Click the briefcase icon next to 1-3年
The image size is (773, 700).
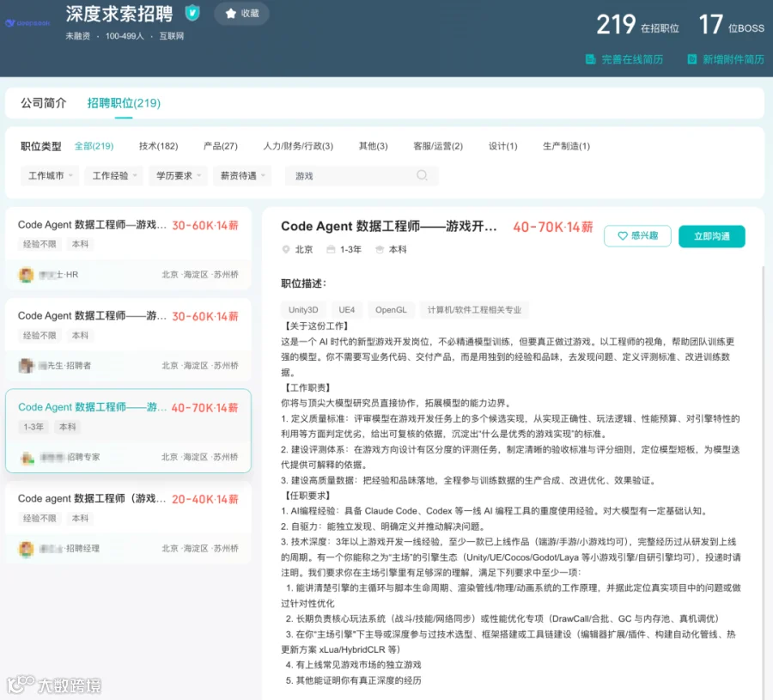(331, 249)
